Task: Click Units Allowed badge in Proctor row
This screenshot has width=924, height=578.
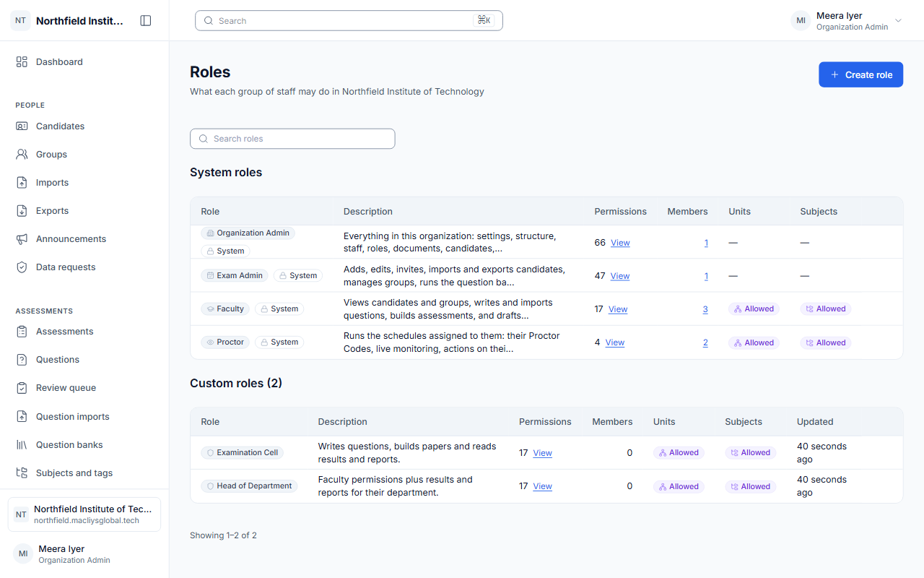Action: click(x=754, y=342)
